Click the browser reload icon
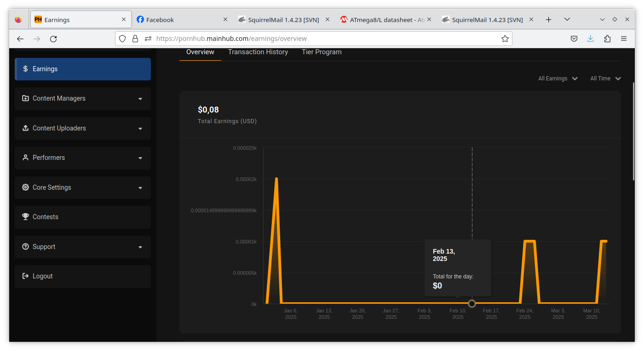The height and width of the screenshot is (351, 644). (x=53, y=39)
